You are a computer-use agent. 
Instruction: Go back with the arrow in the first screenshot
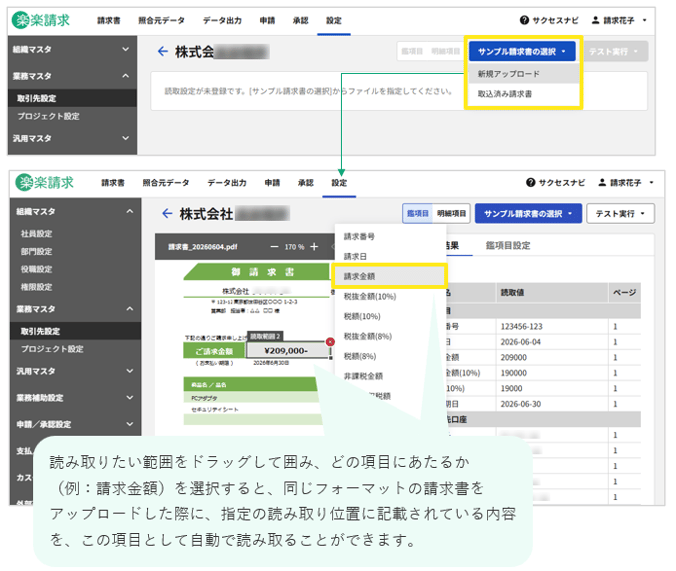point(163,52)
